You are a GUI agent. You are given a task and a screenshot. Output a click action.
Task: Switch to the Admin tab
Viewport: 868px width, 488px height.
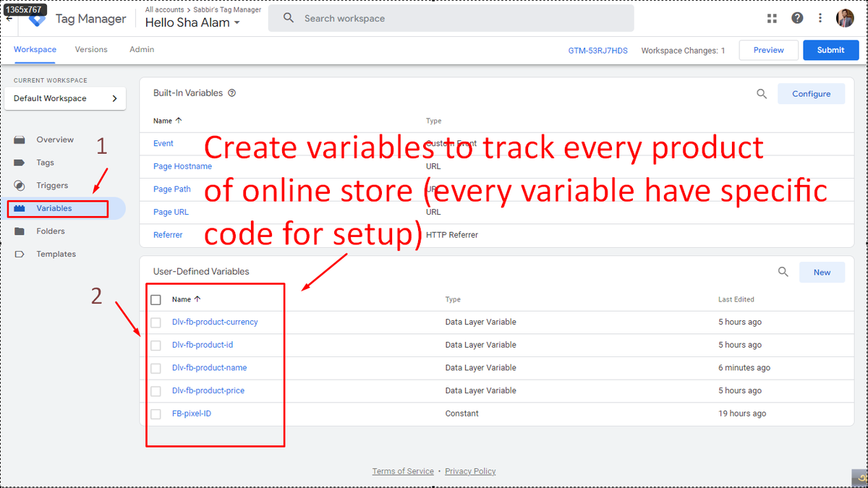click(142, 50)
